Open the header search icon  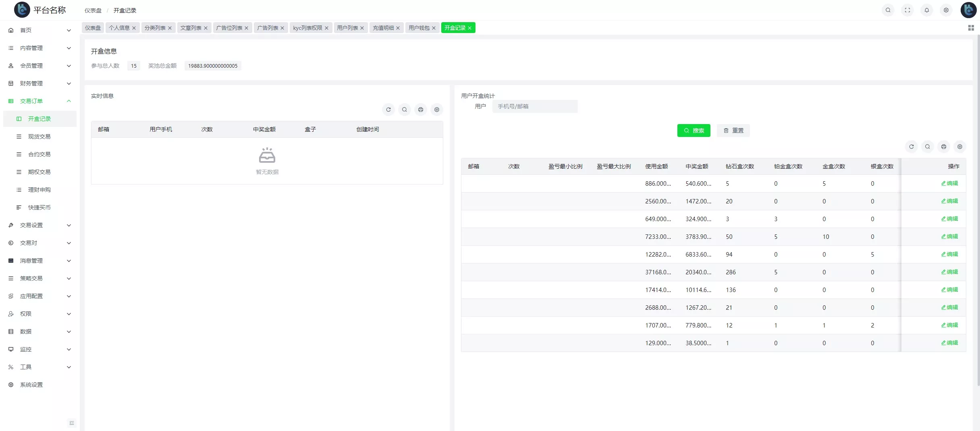(x=888, y=10)
